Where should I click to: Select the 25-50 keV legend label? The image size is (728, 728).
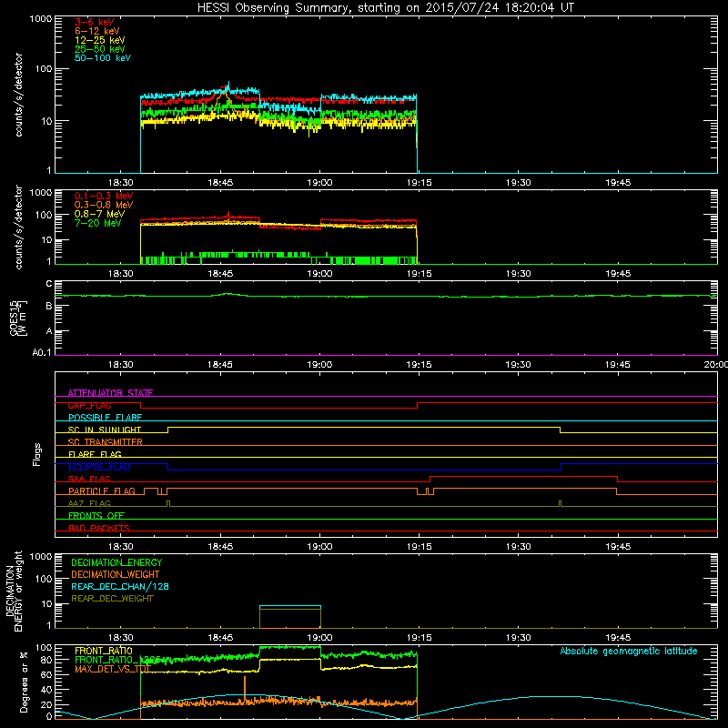(100, 49)
